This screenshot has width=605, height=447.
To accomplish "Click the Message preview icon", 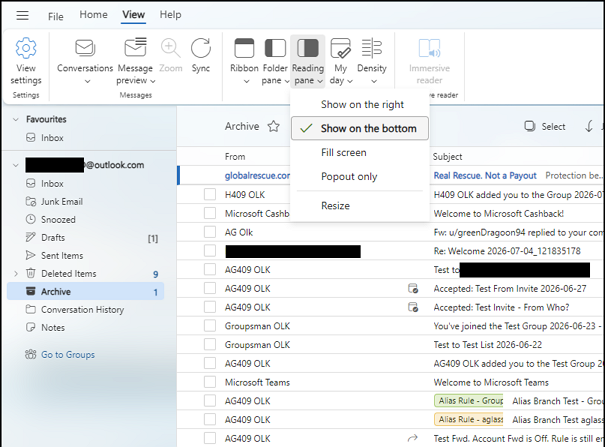I will (135, 48).
